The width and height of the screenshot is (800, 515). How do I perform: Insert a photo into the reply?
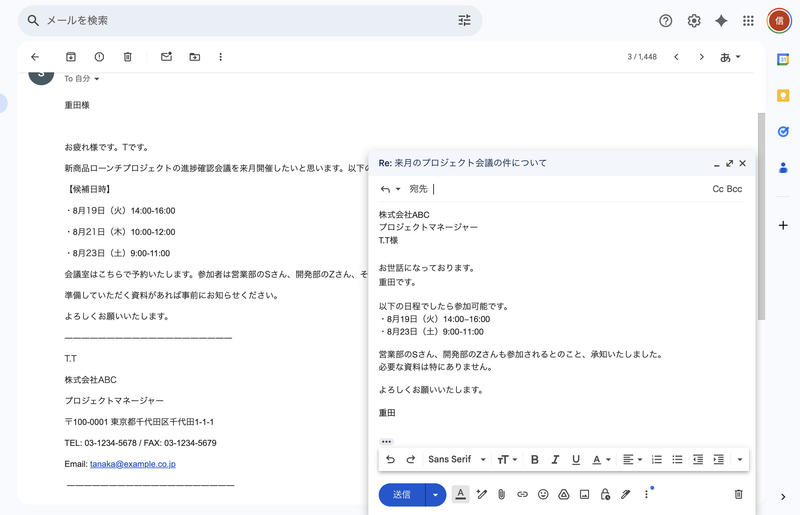tap(585, 494)
